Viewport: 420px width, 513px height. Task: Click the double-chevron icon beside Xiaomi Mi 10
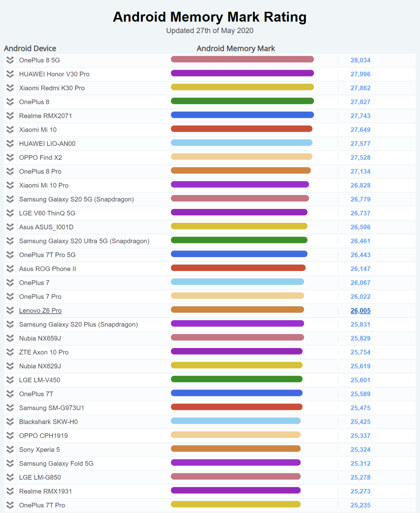(10, 130)
